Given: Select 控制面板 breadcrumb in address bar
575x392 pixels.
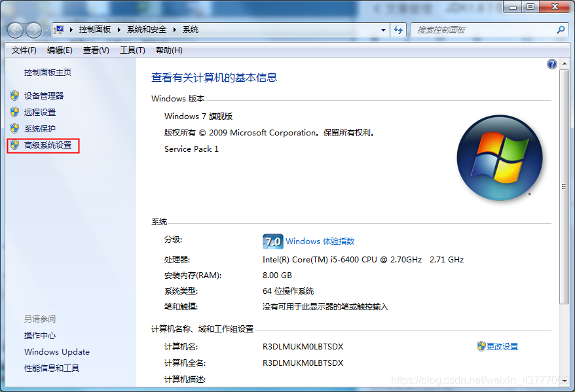Looking at the screenshot, I should coord(94,29).
